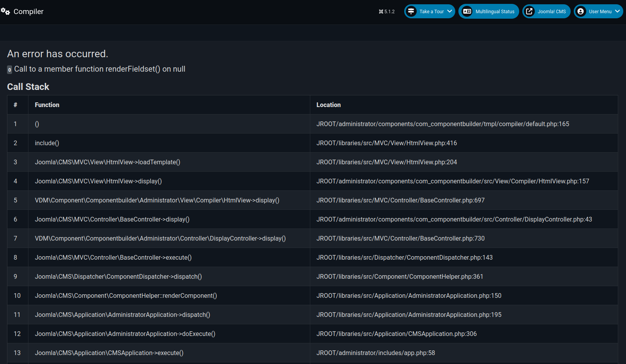
Task: Select location CMSApplication.php:306
Action: point(397,334)
